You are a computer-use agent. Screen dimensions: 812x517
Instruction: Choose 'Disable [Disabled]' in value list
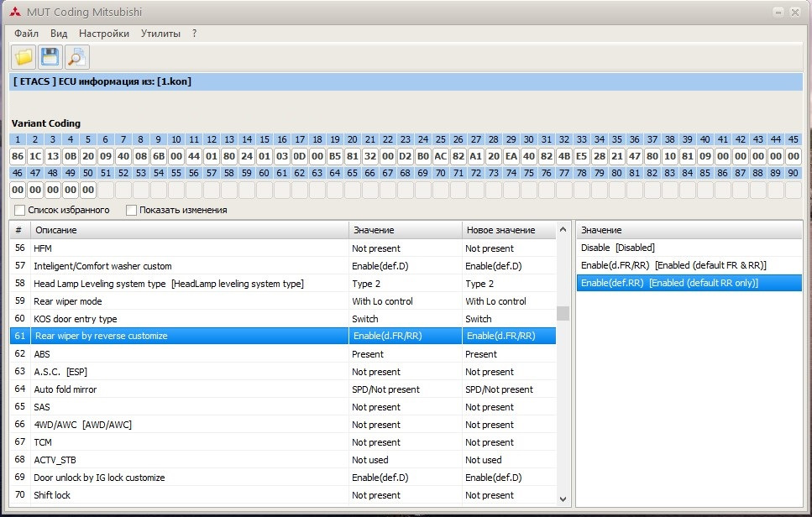(x=618, y=248)
